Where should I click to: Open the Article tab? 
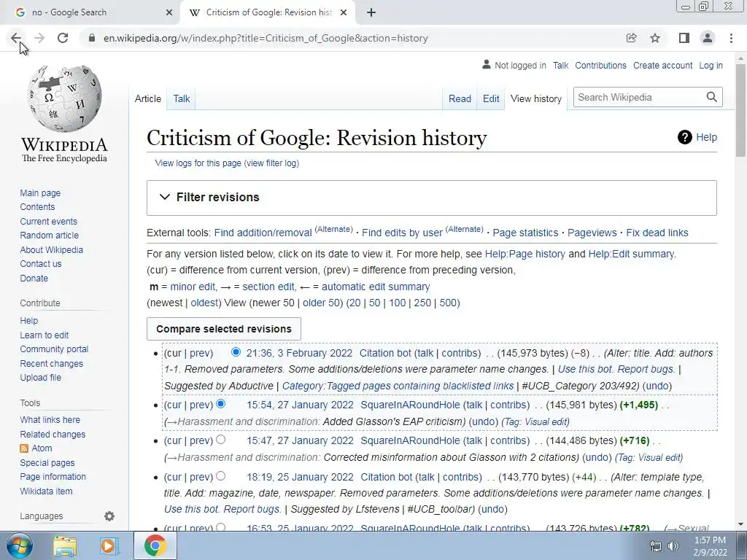[x=147, y=98]
